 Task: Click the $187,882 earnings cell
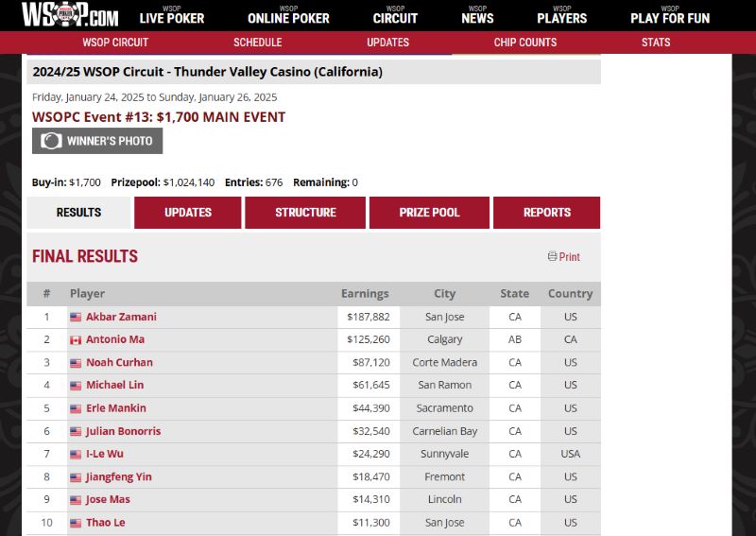pos(369,317)
